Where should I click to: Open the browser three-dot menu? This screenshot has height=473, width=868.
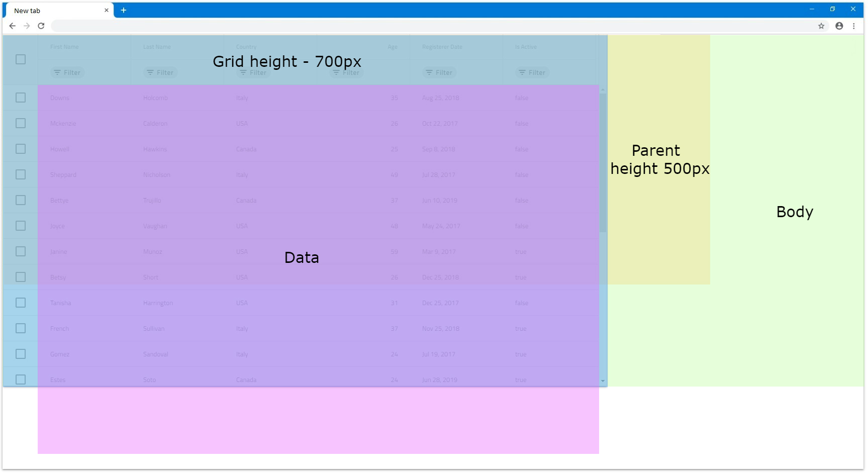pos(853,26)
